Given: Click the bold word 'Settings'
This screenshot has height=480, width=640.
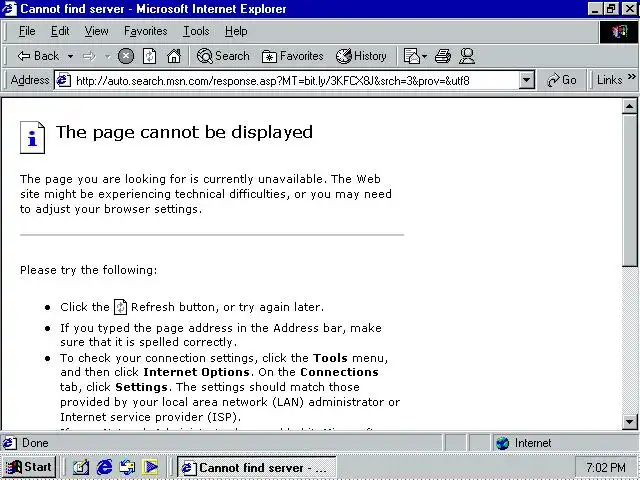Looking at the screenshot, I should click(141, 387).
